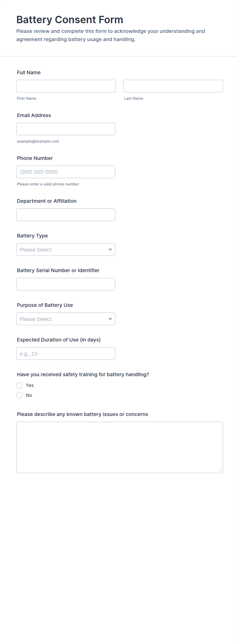The width and height of the screenshot is (237, 644).
Task: Click the text area resize handle
Action: click(220, 470)
